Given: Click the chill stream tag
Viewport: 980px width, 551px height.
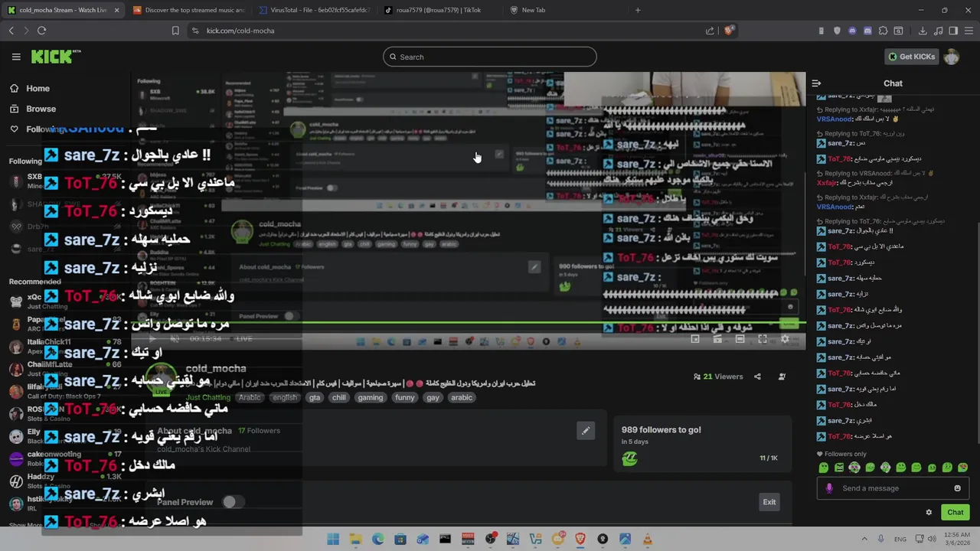Looking at the screenshot, I should point(339,397).
